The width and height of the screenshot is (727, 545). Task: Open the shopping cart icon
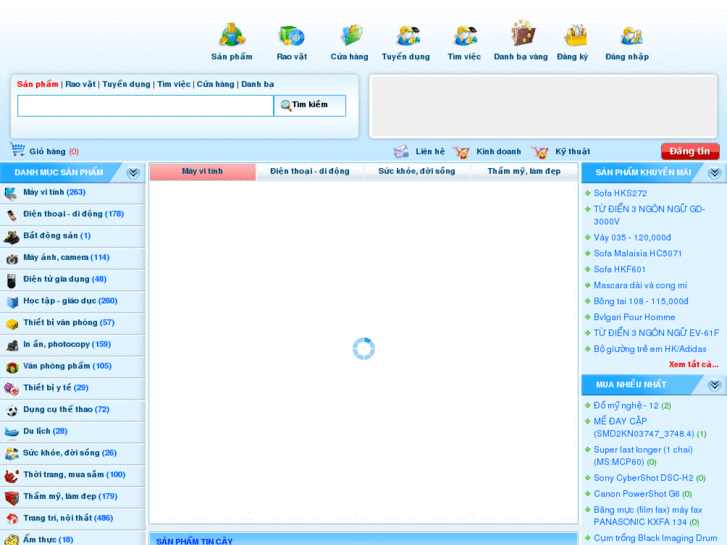[17, 150]
